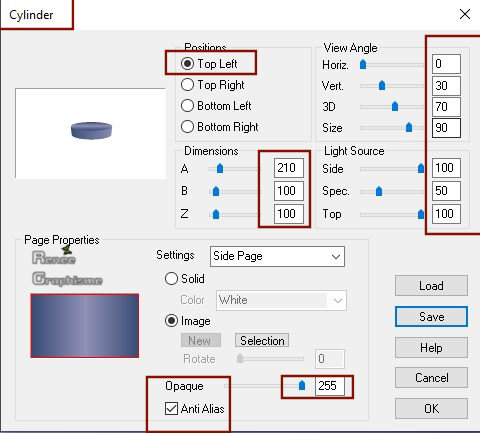Screen dimensions: 480x433
Task: Select the Solid page property option
Action: point(171,279)
